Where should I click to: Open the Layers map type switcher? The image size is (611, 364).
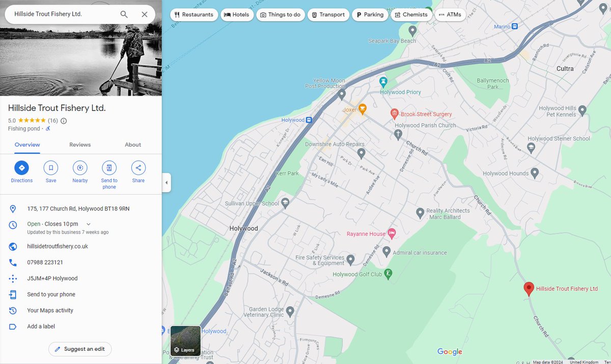pyautogui.click(x=185, y=341)
